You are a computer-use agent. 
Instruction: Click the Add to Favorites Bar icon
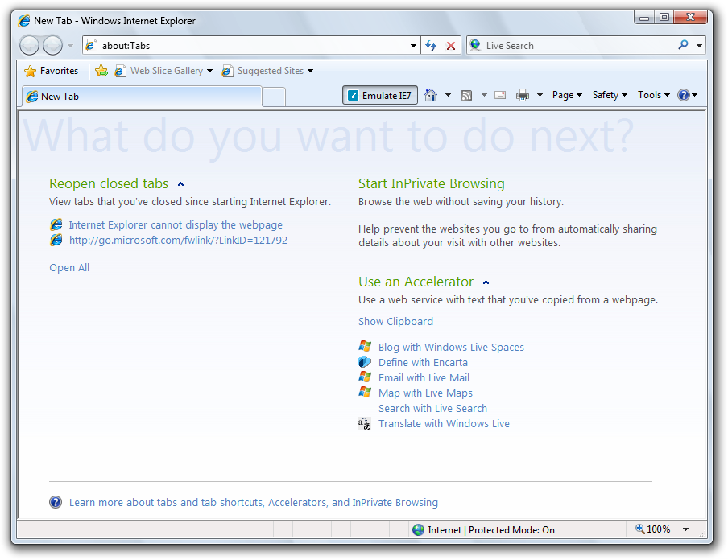(101, 71)
